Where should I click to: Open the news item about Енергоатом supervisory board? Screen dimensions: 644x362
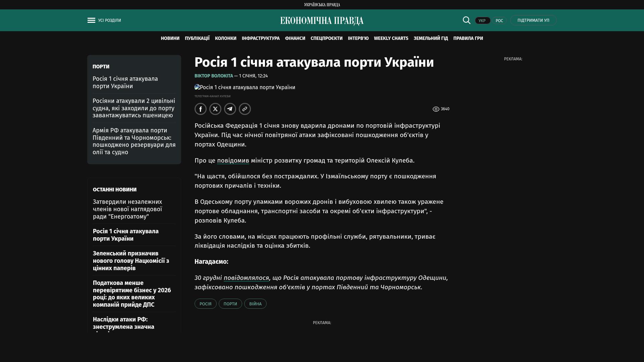click(x=127, y=209)
